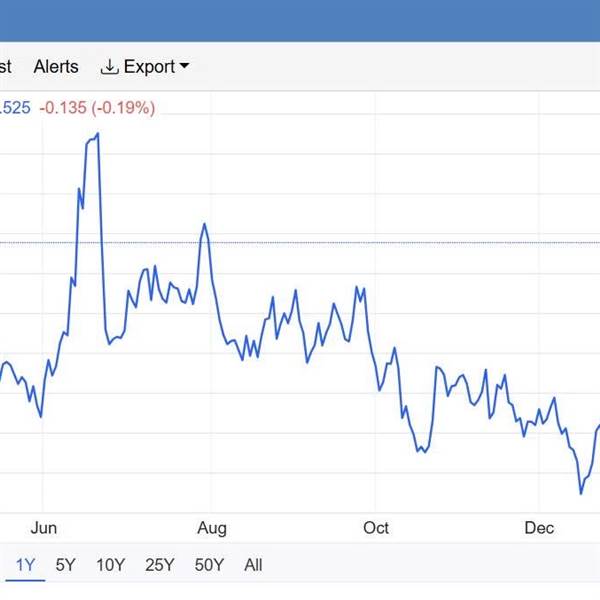The image size is (600, 600).
Task: Click the Dec label on the x-axis
Action: (x=539, y=527)
